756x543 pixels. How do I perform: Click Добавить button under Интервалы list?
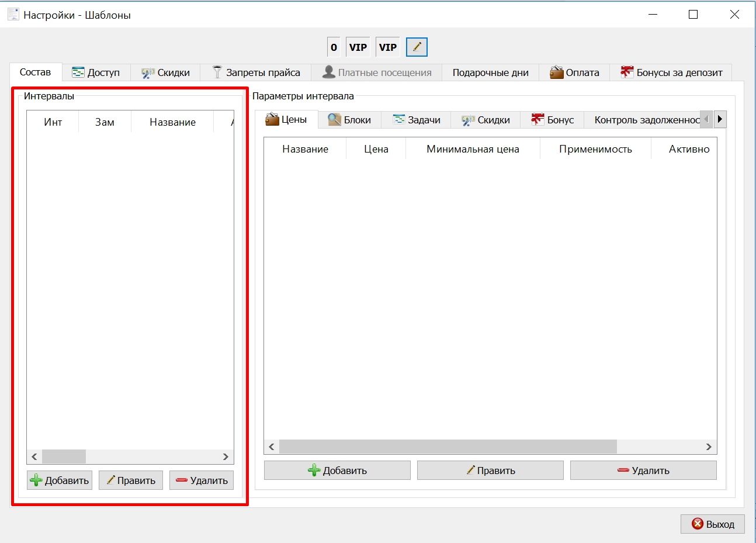60,480
